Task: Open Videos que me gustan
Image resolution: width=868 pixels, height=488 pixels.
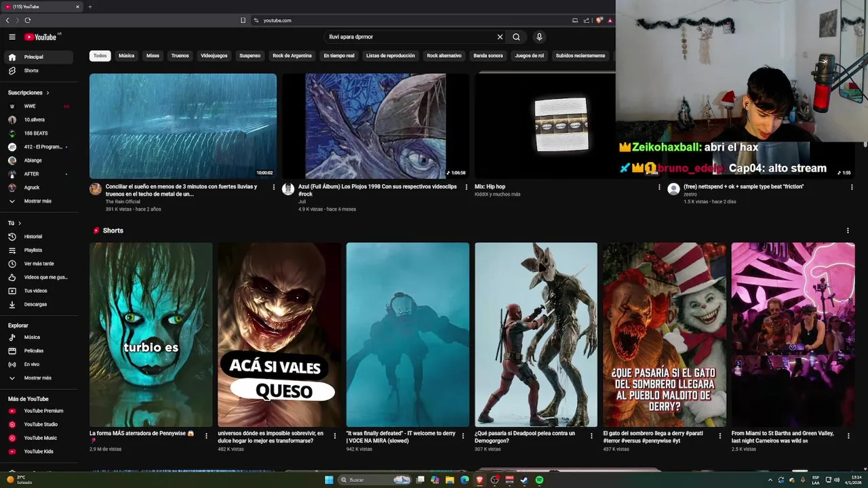Action: (x=38, y=277)
